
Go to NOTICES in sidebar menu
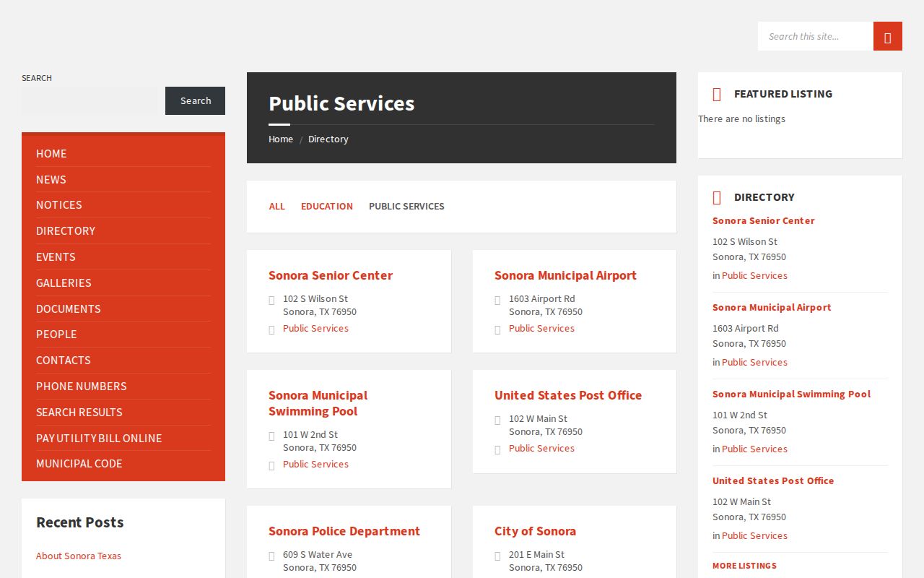(123, 205)
